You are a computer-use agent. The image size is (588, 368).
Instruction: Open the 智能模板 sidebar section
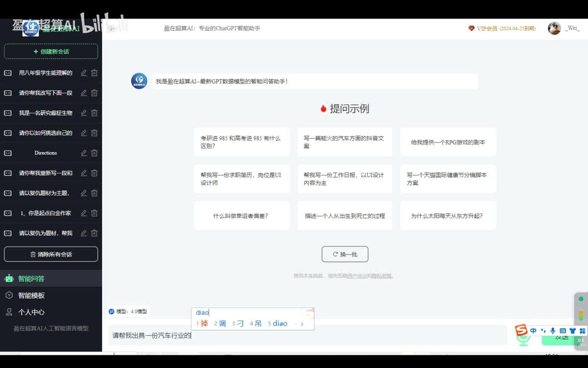(32, 295)
